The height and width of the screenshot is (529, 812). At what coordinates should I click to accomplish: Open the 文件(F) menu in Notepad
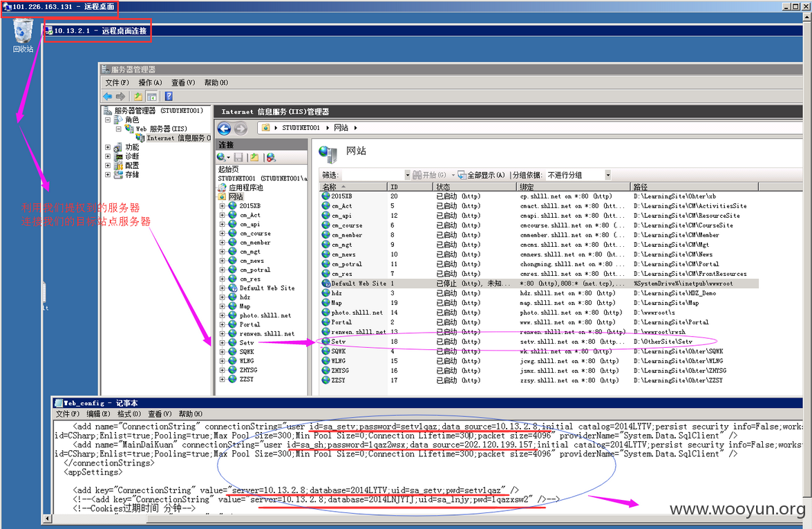(67, 414)
